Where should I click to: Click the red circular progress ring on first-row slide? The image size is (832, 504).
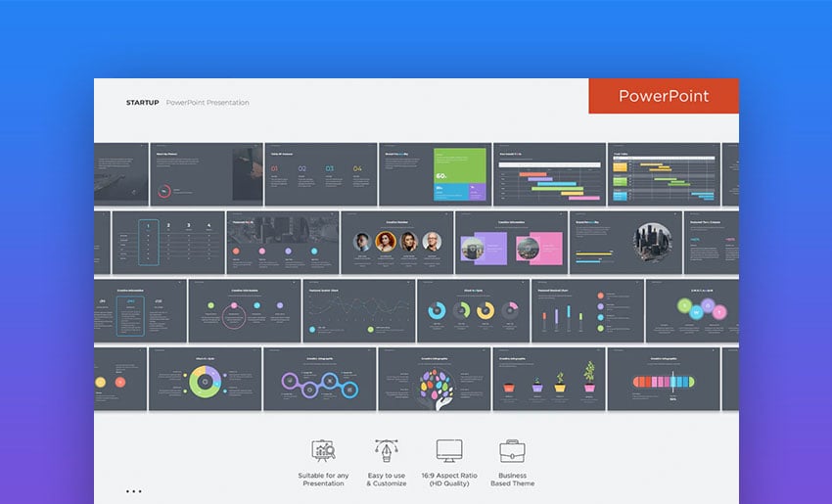coord(163,191)
